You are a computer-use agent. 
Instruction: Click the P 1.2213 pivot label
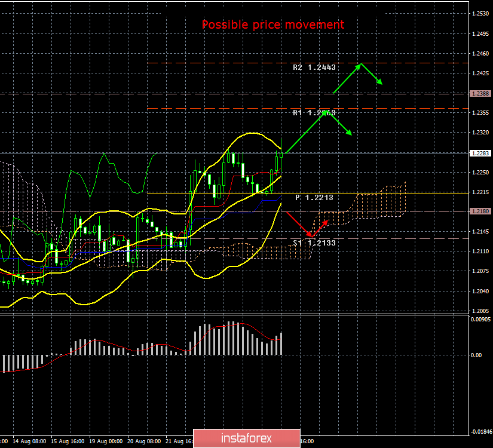[x=314, y=198]
